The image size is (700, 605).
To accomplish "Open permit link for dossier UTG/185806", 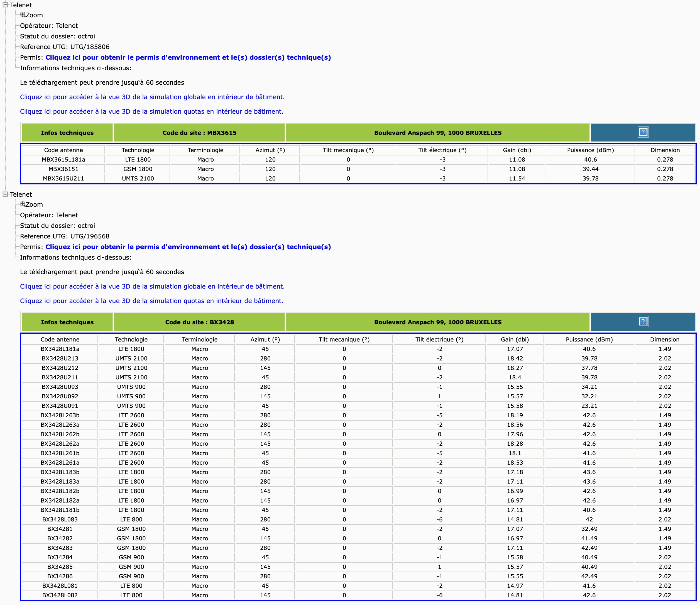I will [x=188, y=57].
